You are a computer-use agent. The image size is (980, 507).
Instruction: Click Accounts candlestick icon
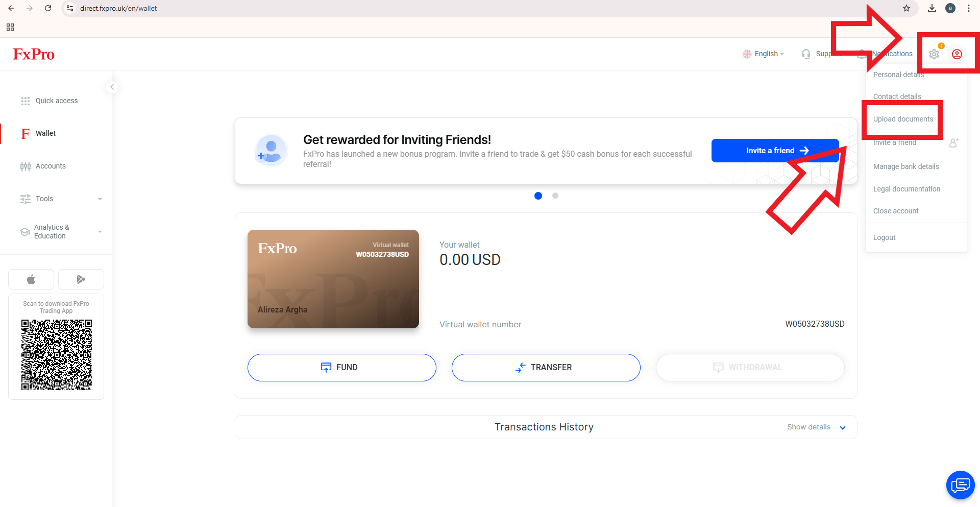click(26, 166)
